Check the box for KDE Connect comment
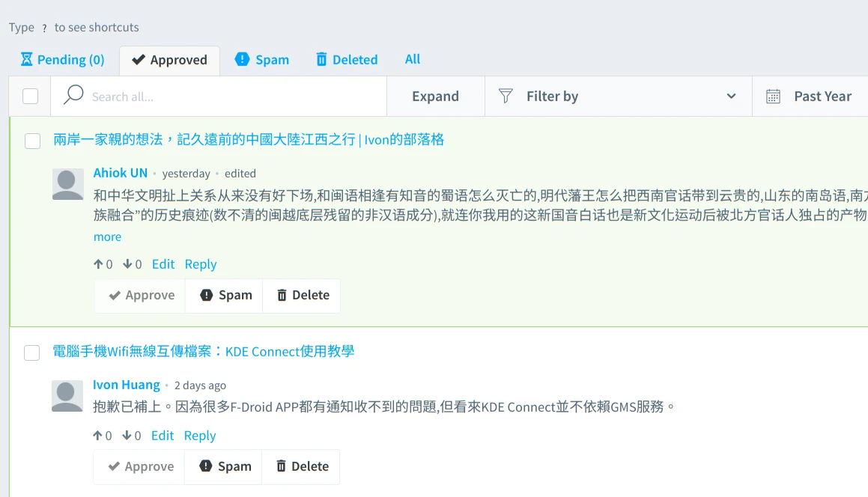The width and height of the screenshot is (868, 497). pyautogui.click(x=32, y=353)
